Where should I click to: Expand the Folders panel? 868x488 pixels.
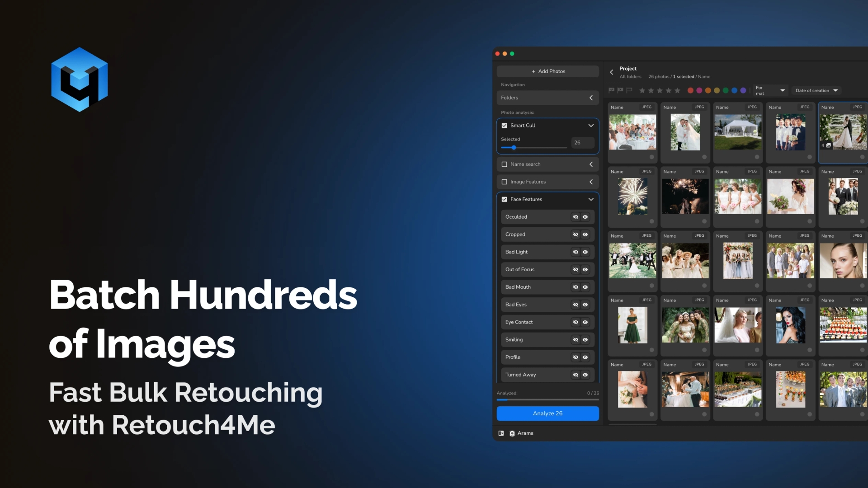pyautogui.click(x=591, y=98)
